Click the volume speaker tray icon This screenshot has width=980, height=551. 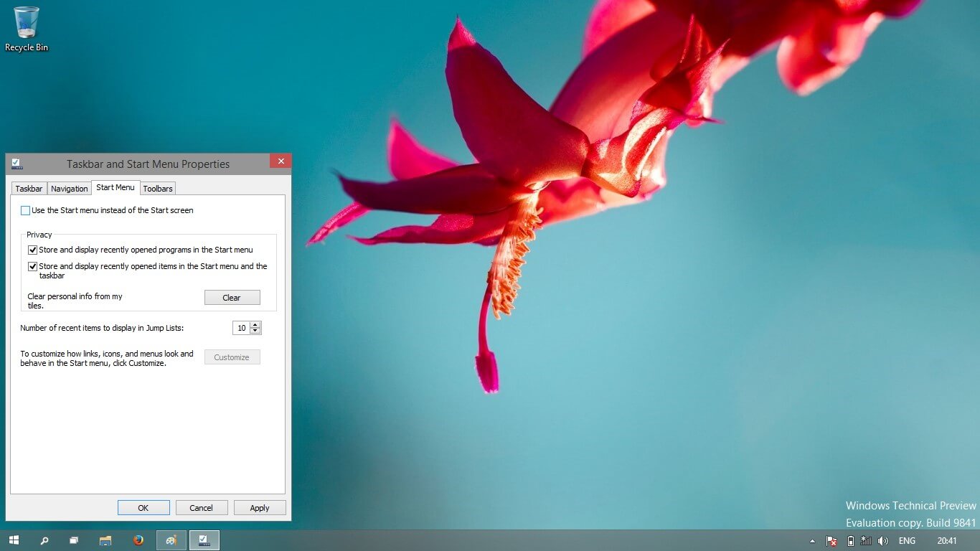883,541
